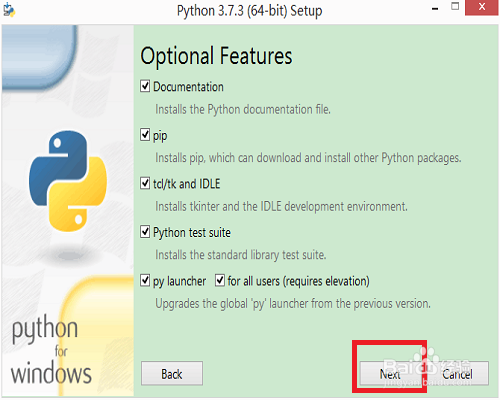This screenshot has height=400, width=500.
Task: Toggle the py launcher checkbox
Action: click(145, 280)
